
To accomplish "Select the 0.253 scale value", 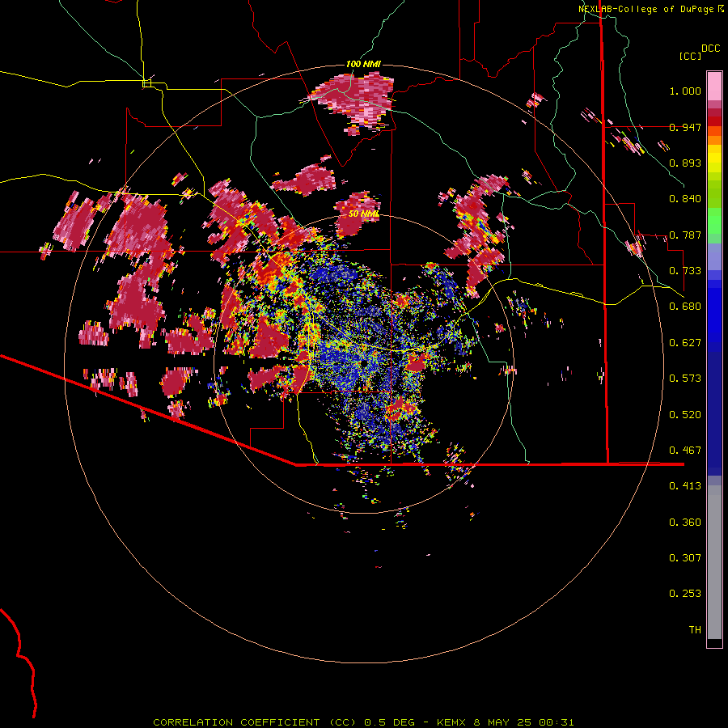I will pos(685,594).
